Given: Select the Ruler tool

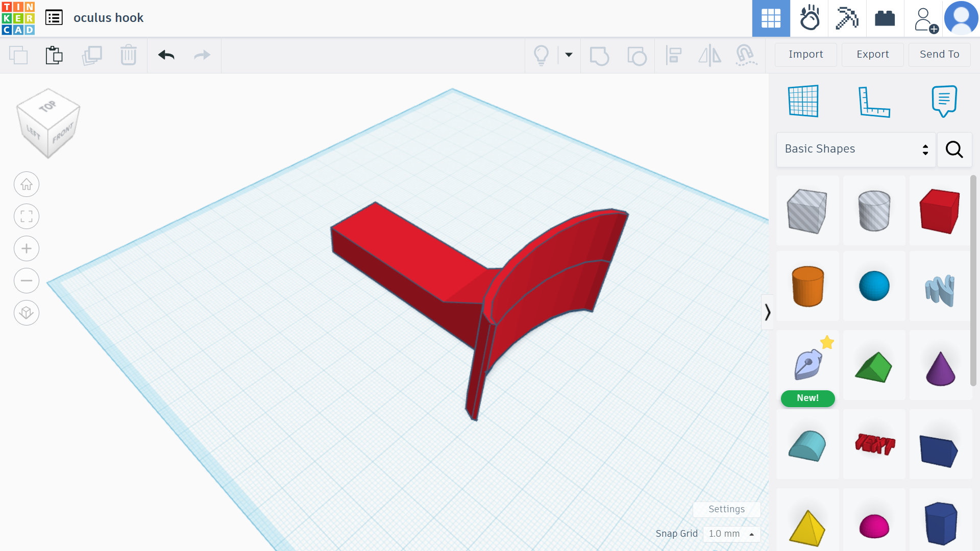Looking at the screenshot, I should (x=874, y=102).
